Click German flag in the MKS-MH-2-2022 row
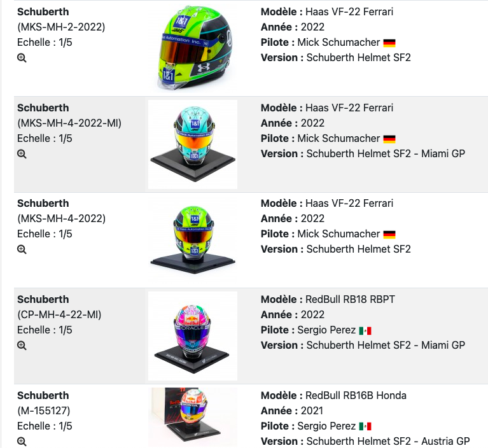488x448 pixels. [389, 43]
